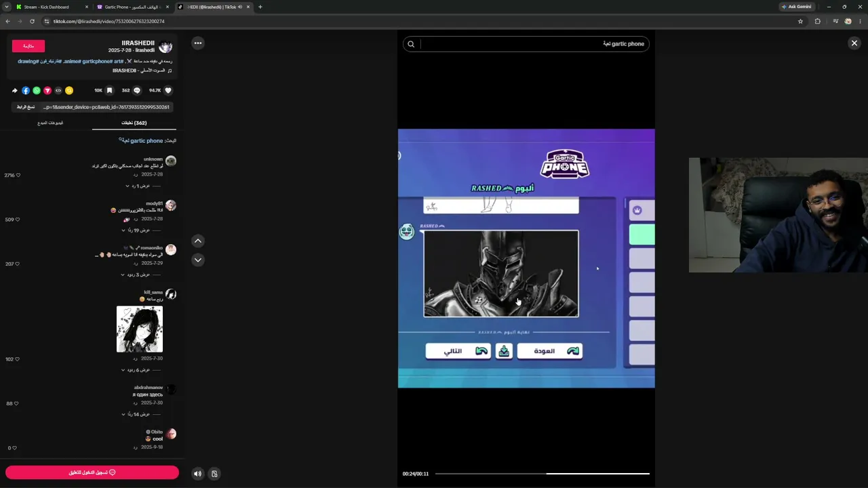This screenshot has height=488, width=868.
Task: Share the video to Facebook
Action: click(x=26, y=90)
